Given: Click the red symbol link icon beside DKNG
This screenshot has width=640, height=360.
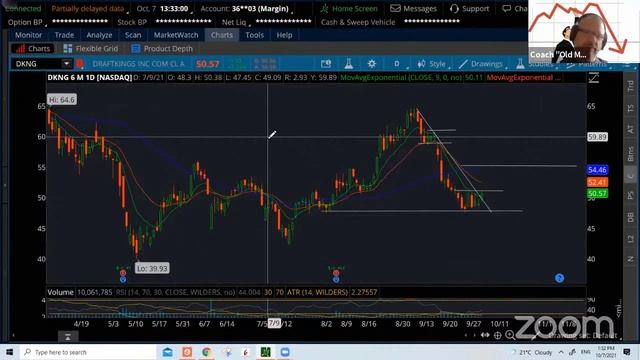Looking at the screenshot, I should coord(80,64).
